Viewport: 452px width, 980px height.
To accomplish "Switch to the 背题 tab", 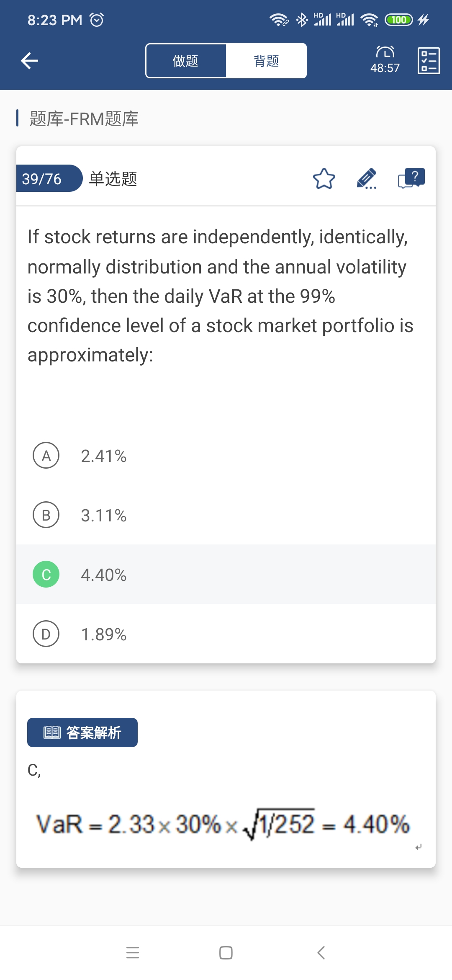I will (266, 61).
